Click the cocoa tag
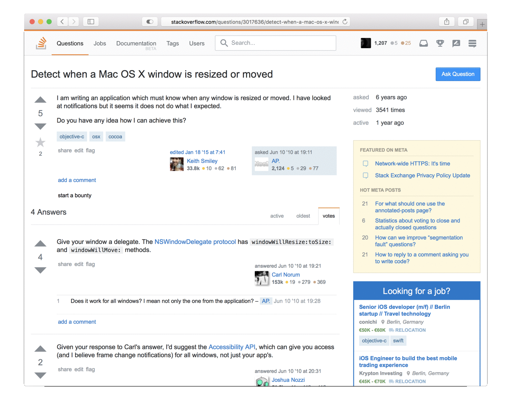 [115, 136]
